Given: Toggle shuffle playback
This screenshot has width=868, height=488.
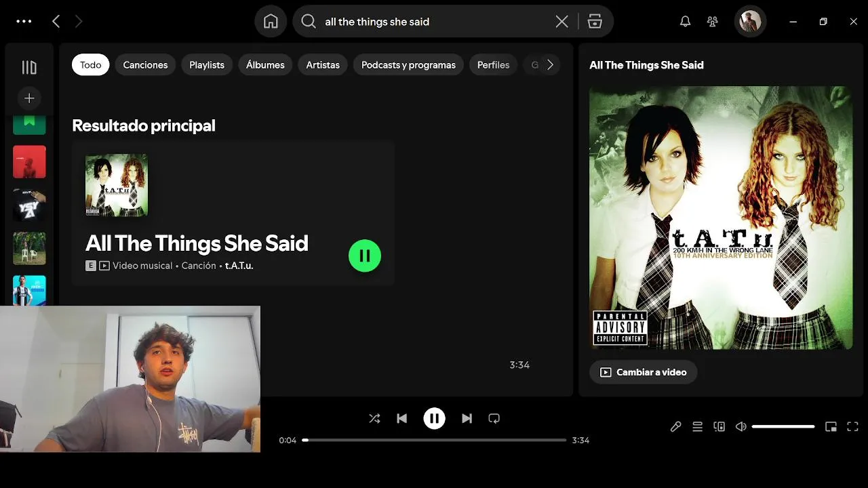Looking at the screenshot, I should point(374,419).
